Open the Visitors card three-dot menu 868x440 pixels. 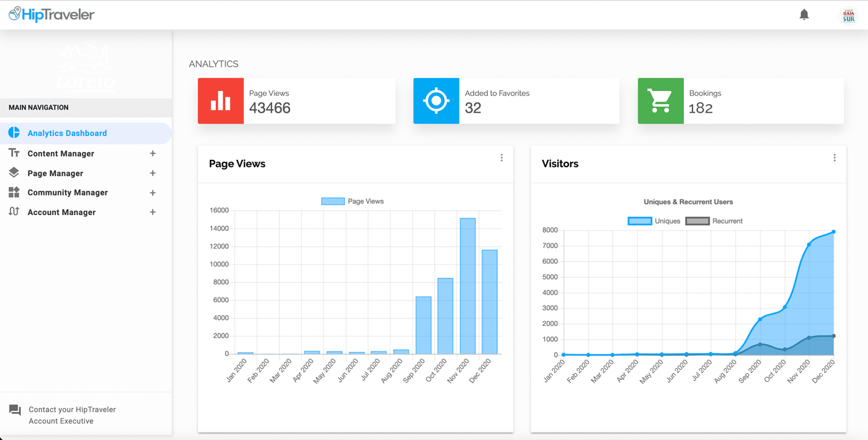pos(835,158)
